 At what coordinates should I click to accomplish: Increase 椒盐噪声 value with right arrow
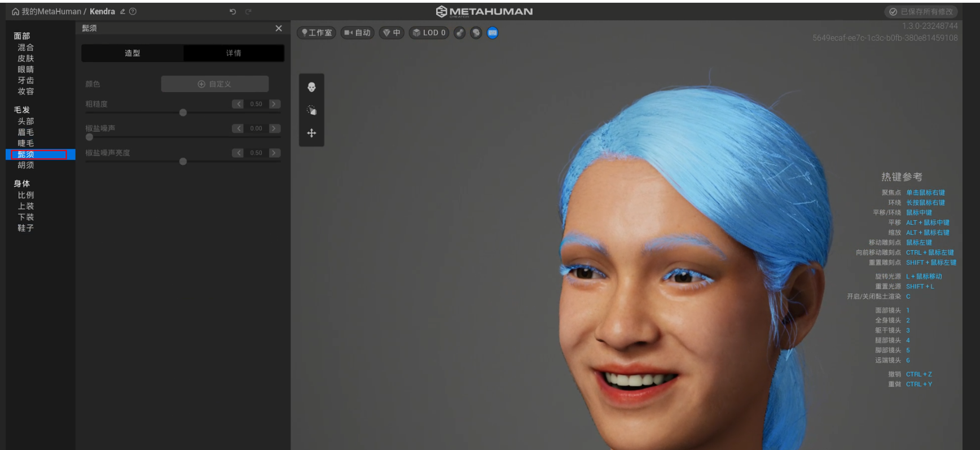[x=275, y=129]
